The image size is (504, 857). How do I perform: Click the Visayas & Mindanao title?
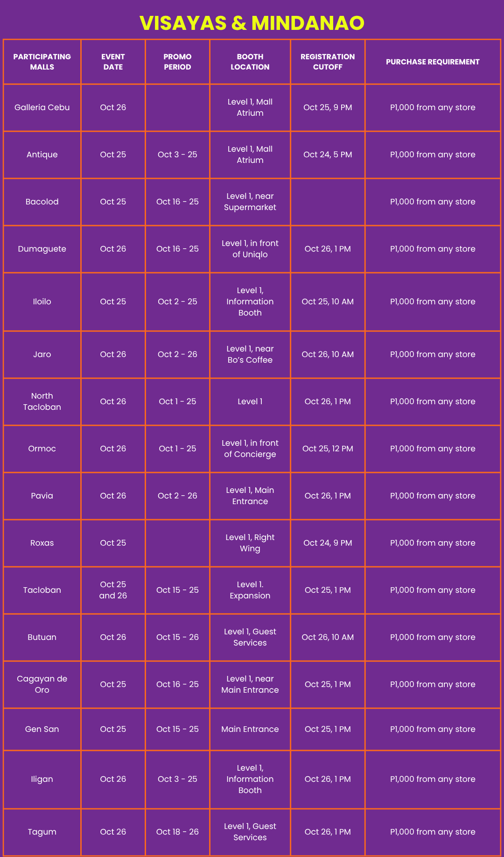(252, 23)
